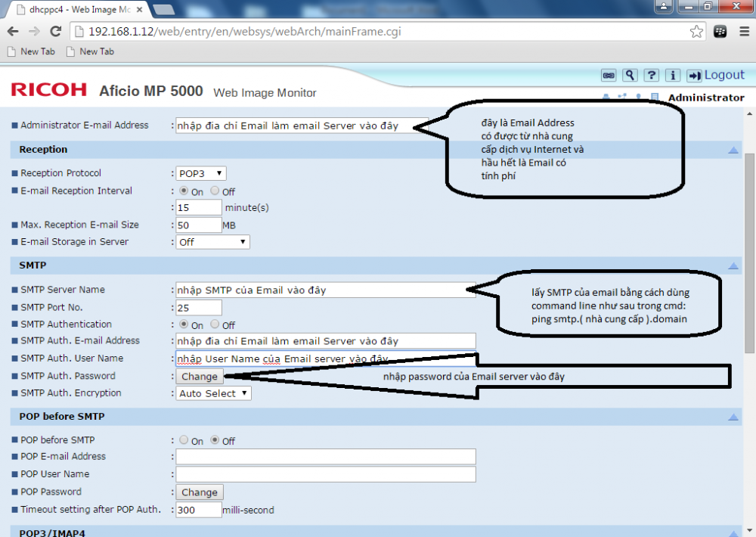The height and width of the screenshot is (537, 756).
Task: Click the BlackBerry extension icon
Action: (x=720, y=32)
